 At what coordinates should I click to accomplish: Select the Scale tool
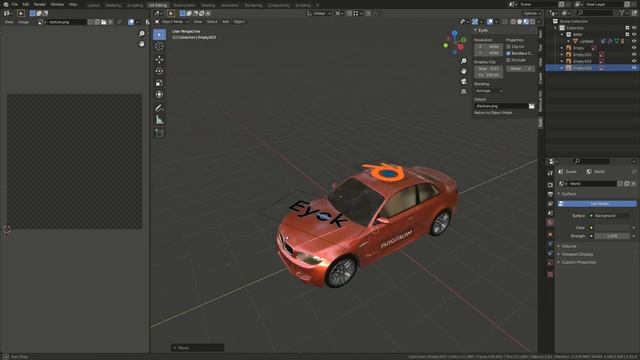(x=159, y=83)
